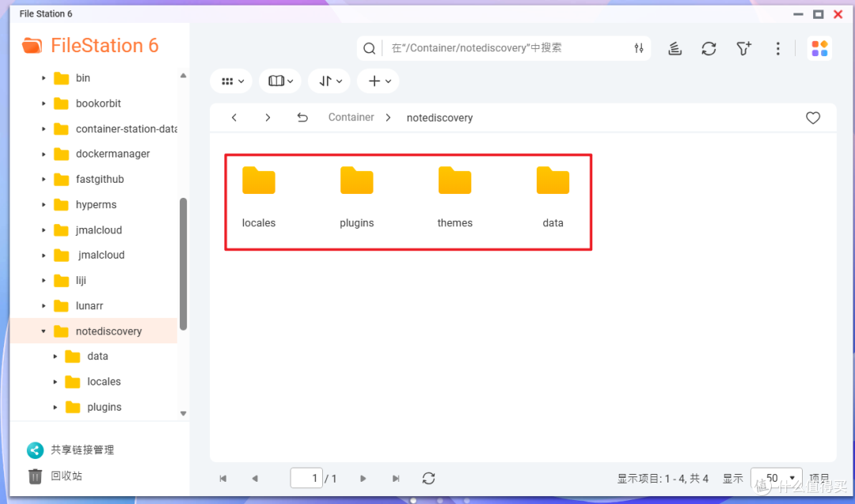Go to next page arrow
This screenshot has width=855, height=504.
tap(363, 479)
